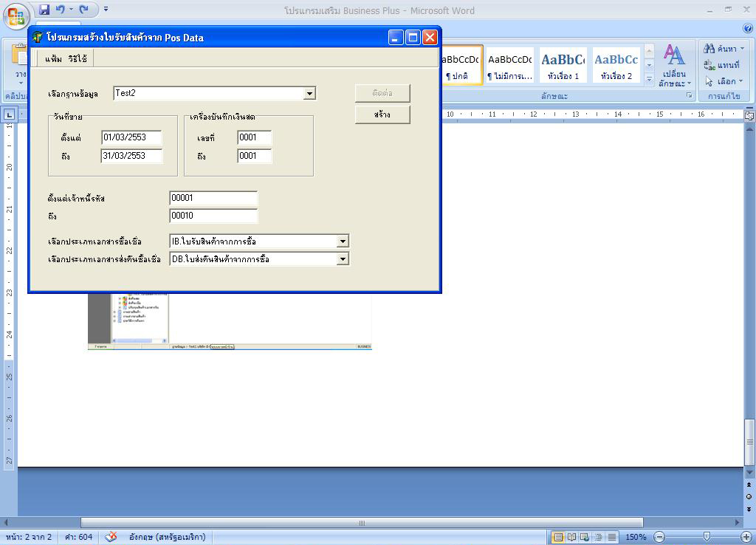The width and height of the screenshot is (756, 545).
Task: Click the creditor code to field 00010
Action: [x=213, y=216]
